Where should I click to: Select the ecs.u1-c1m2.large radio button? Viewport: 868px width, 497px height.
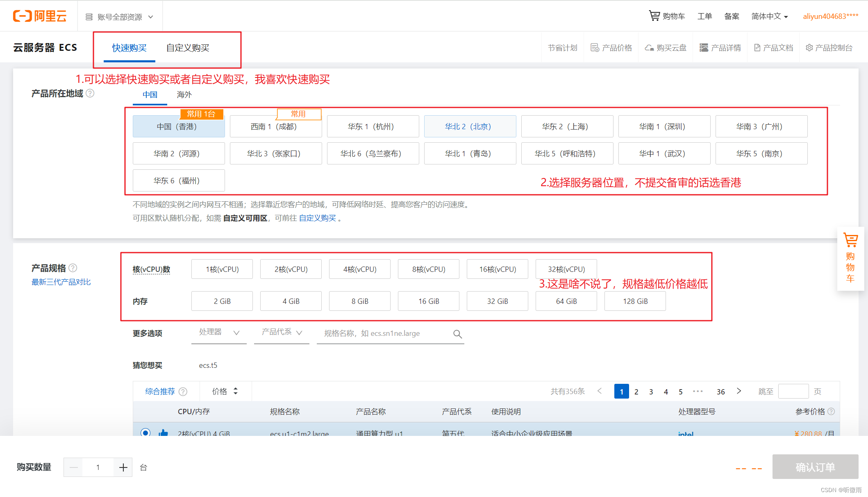pos(145,433)
